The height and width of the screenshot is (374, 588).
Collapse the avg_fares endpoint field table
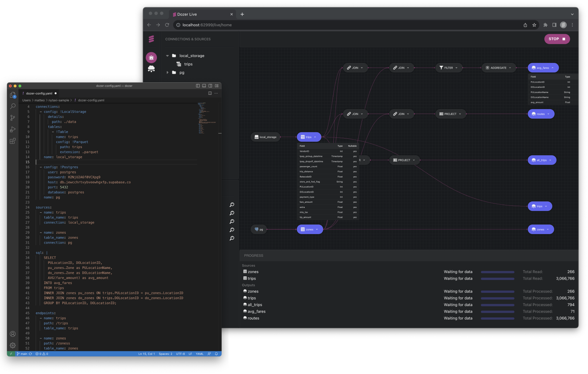[x=552, y=68]
